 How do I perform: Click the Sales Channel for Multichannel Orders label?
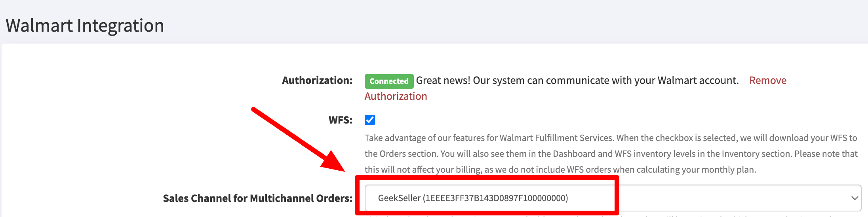[258, 198]
